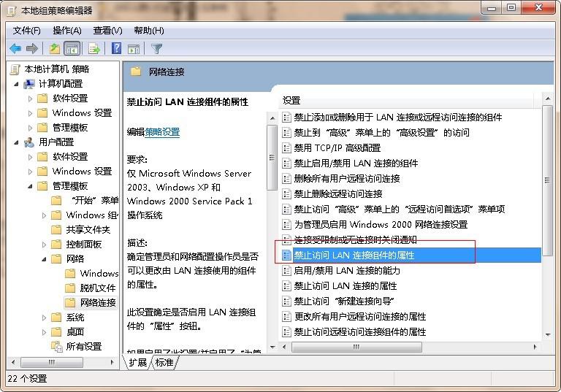Click the Up one level folder icon
Screen dimensions: 561x392
54,49
